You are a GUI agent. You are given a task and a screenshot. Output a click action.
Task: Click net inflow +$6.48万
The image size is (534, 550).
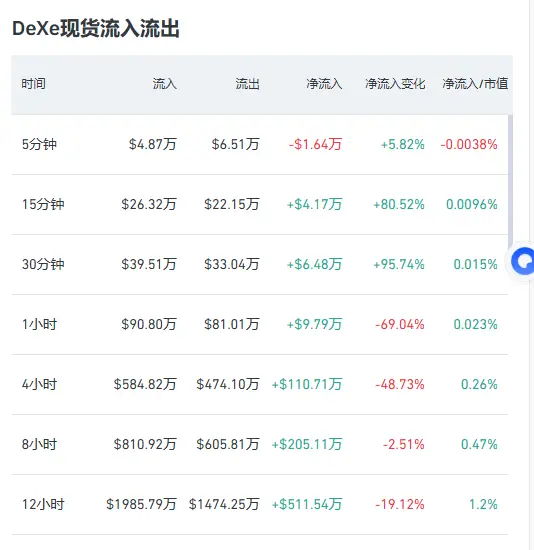tap(314, 264)
